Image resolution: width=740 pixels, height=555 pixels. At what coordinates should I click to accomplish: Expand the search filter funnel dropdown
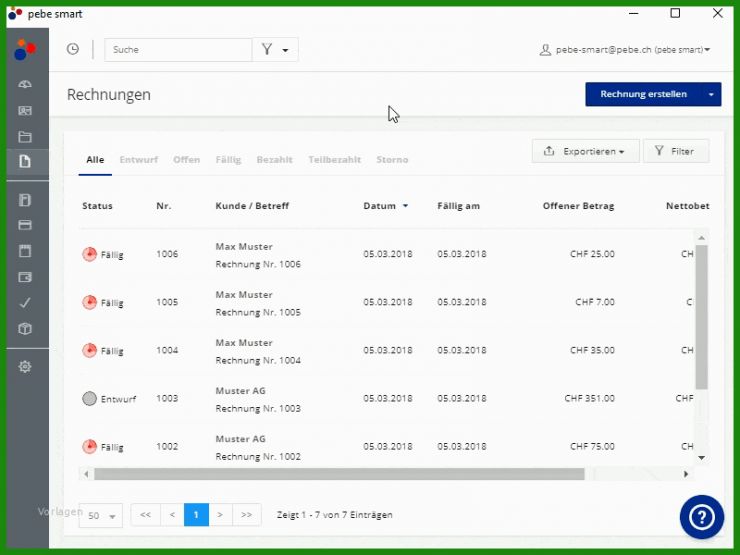point(275,50)
